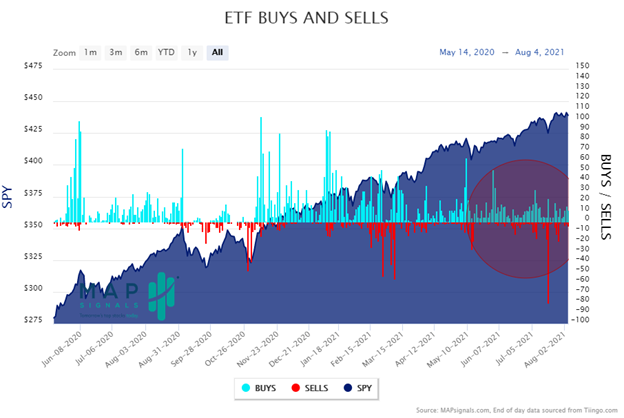Toggle BUYS series in legend
This screenshot has width=624, height=418.
259,388
